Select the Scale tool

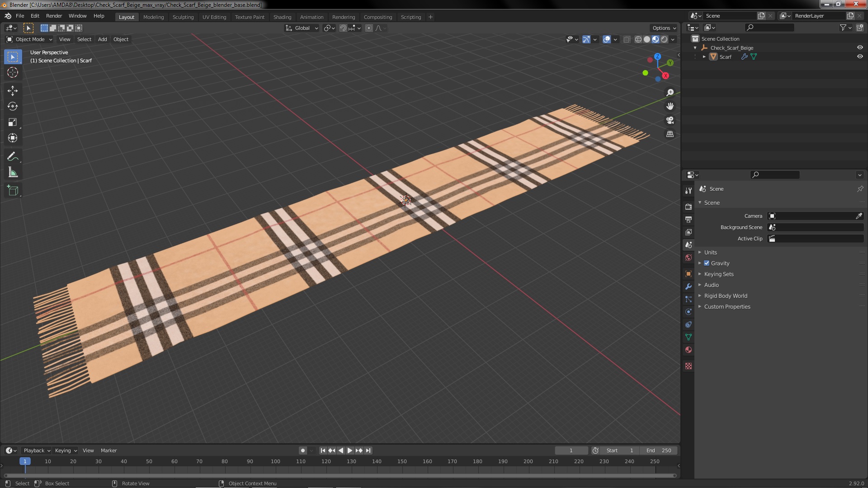13,122
